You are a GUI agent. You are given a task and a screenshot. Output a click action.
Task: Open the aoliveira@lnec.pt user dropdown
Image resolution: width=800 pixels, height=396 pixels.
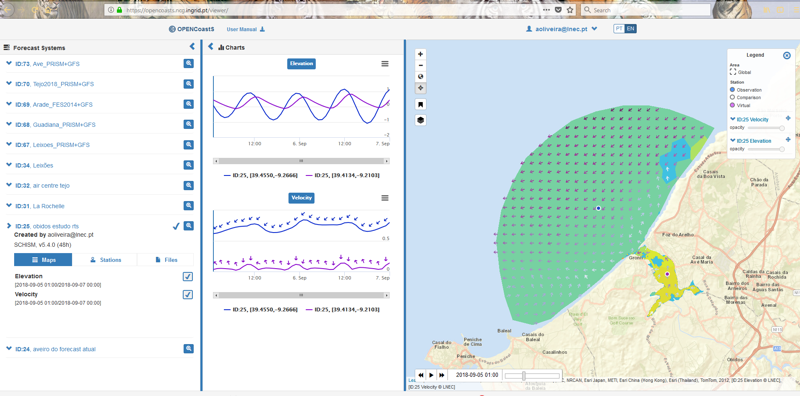561,29
